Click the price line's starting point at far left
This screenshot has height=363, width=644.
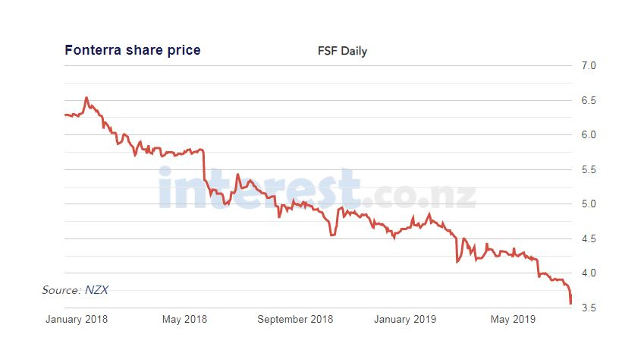pyautogui.click(x=65, y=115)
